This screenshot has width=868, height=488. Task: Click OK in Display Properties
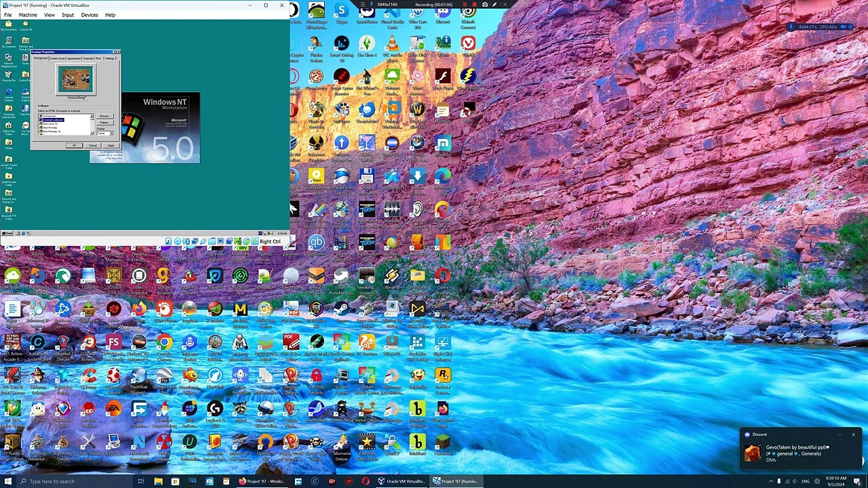[x=75, y=145]
